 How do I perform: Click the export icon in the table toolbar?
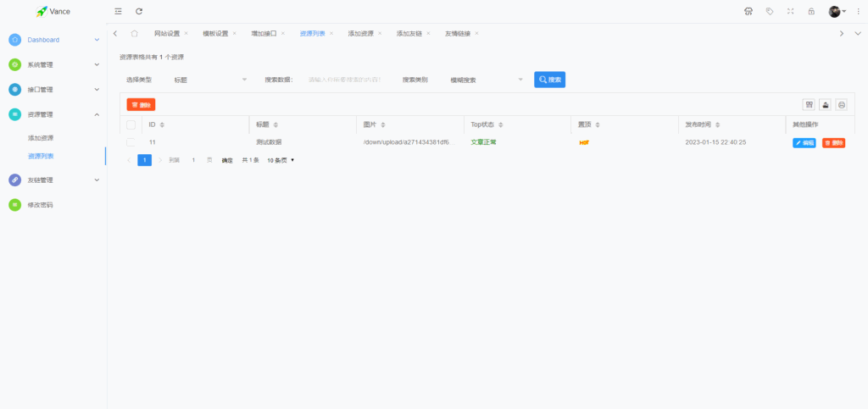[826, 104]
